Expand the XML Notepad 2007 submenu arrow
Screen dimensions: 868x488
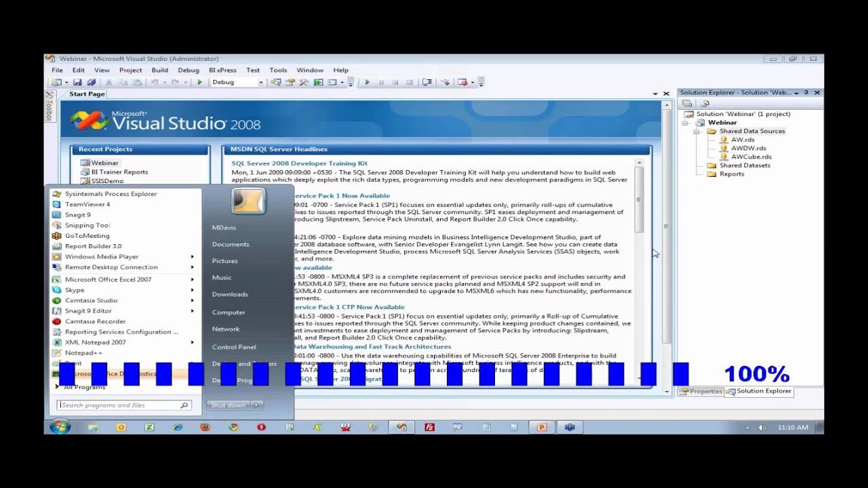193,342
